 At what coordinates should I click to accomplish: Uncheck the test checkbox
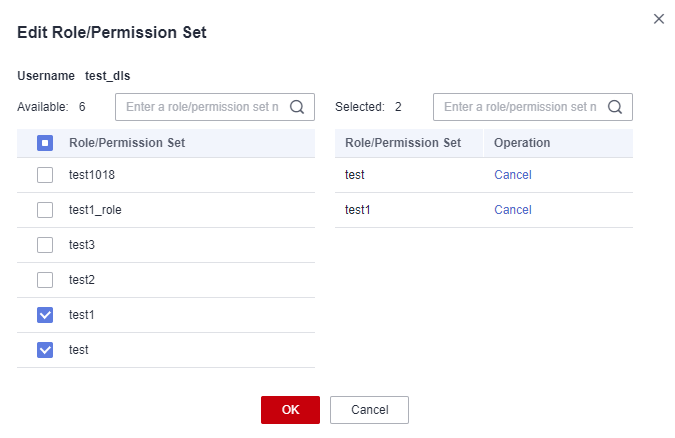coord(45,350)
